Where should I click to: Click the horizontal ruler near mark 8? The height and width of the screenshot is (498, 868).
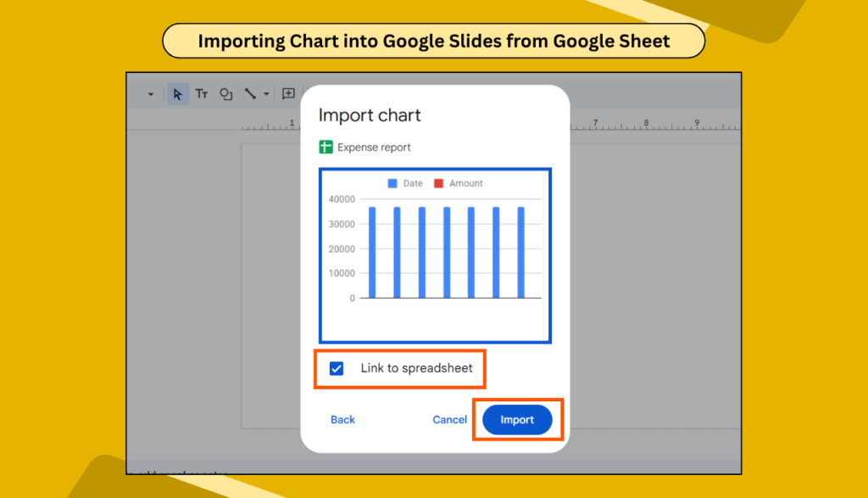click(x=646, y=125)
